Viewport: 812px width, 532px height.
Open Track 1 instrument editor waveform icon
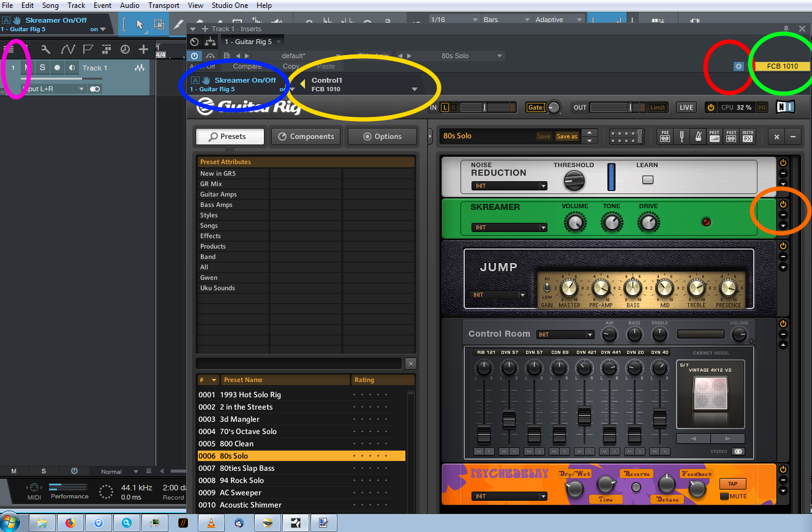[x=140, y=68]
